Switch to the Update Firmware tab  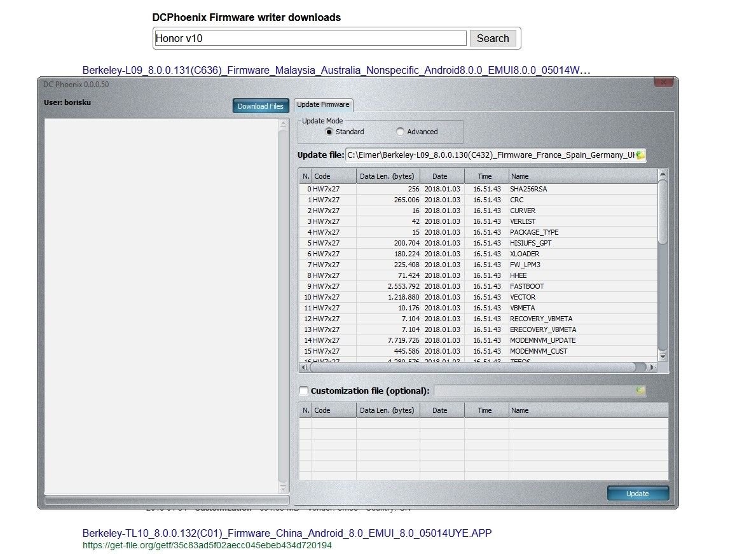click(x=323, y=104)
